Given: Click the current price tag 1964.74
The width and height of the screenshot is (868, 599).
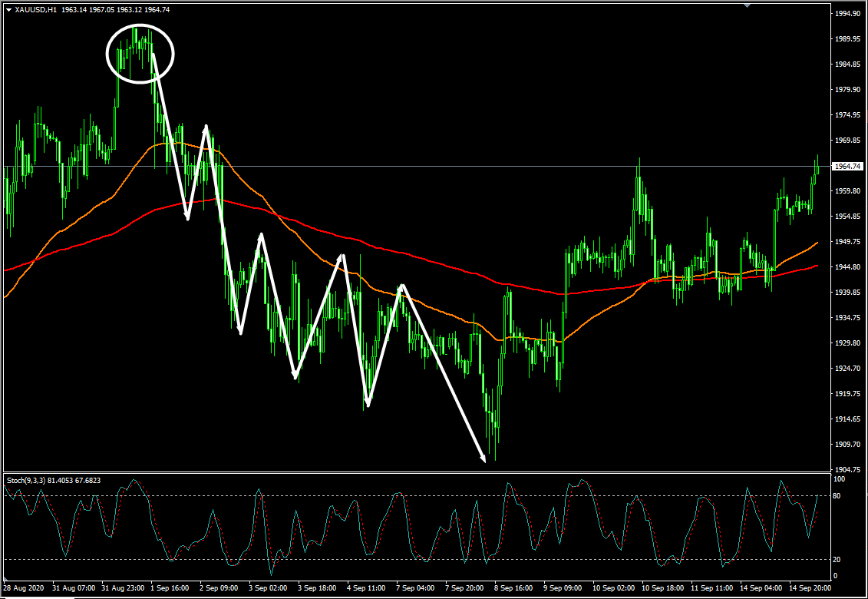Looking at the screenshot, I should [x=848, y=166].
